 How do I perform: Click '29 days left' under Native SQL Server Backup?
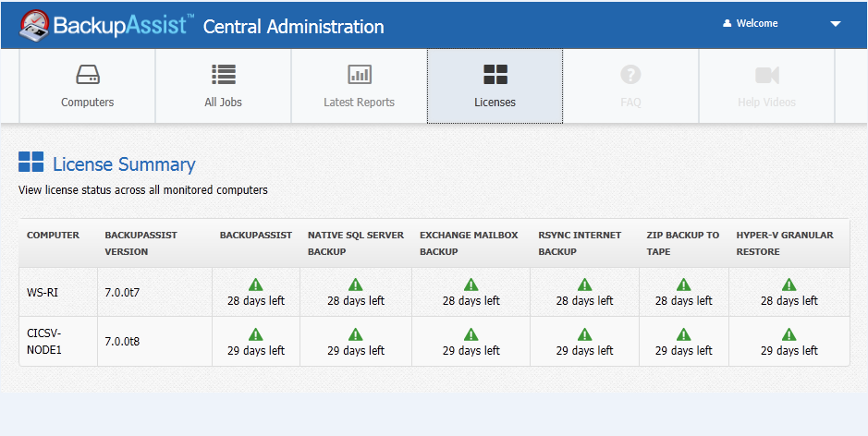(355, 351)
